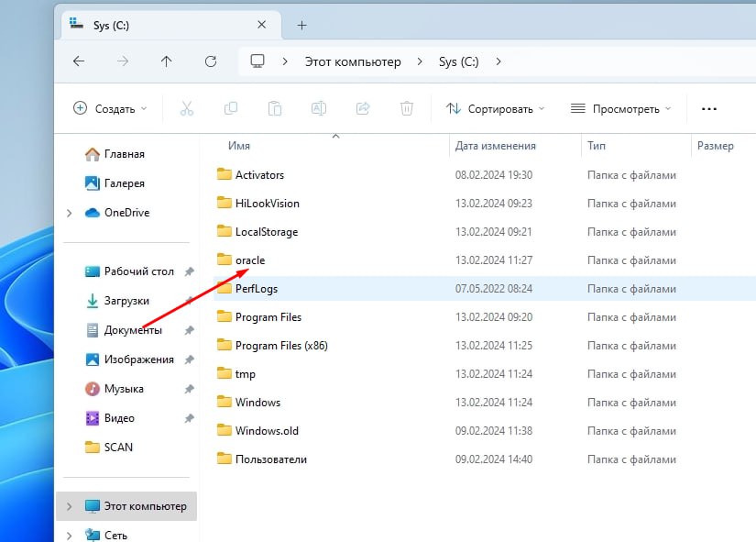Click the monitor icon in address bar

pyautogui.click(x=257, y=61)
